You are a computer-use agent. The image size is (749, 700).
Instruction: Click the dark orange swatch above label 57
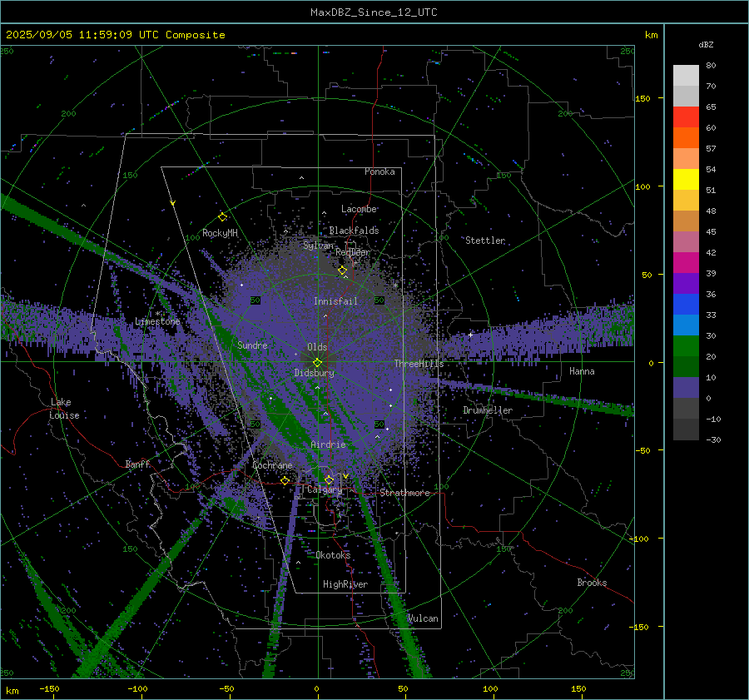click(686, 137)
